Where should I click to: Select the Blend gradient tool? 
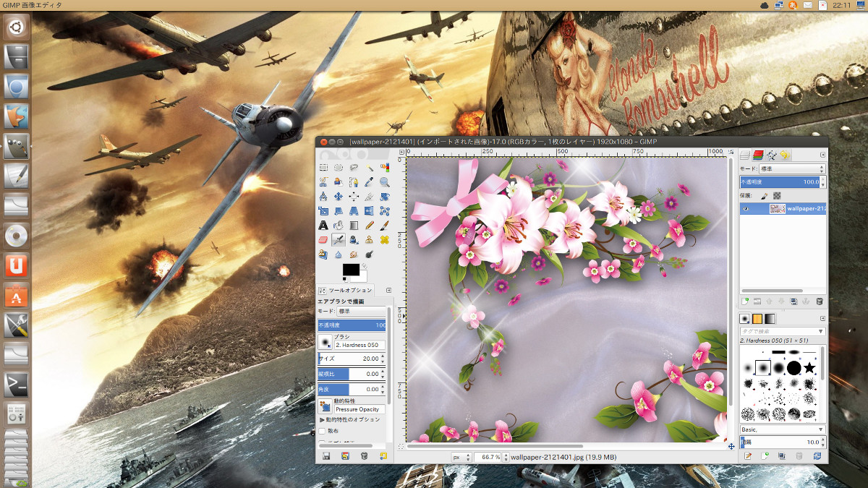click(x=354, y=226)
